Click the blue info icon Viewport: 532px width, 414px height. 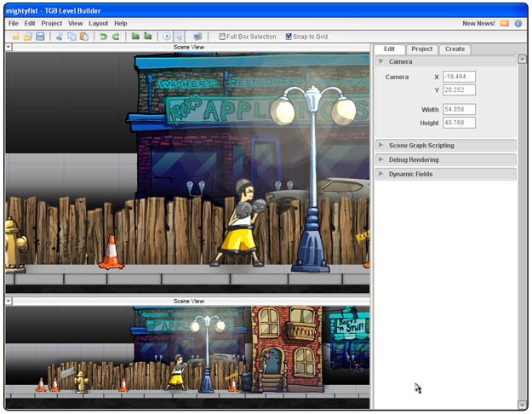pyautogui.click(x=518, y=24)
